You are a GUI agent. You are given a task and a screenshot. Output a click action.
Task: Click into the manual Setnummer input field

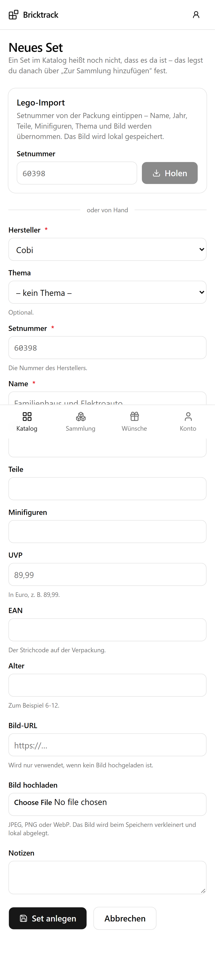[x=107, y=348]
